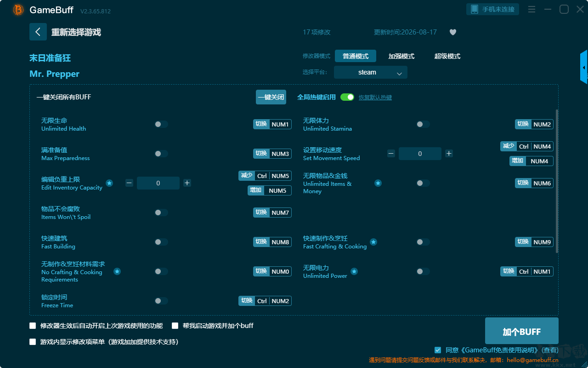Click NUM1 hotkey for Unlimited Health

(272, 124)
